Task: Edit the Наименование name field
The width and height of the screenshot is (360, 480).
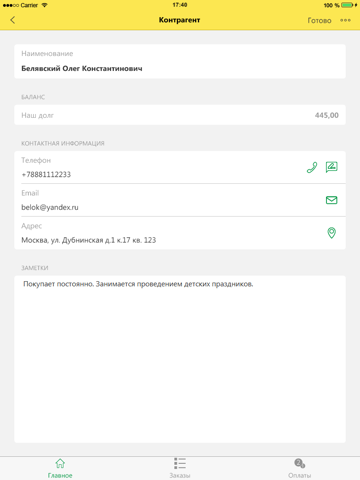Action: (x=180, y=61)
